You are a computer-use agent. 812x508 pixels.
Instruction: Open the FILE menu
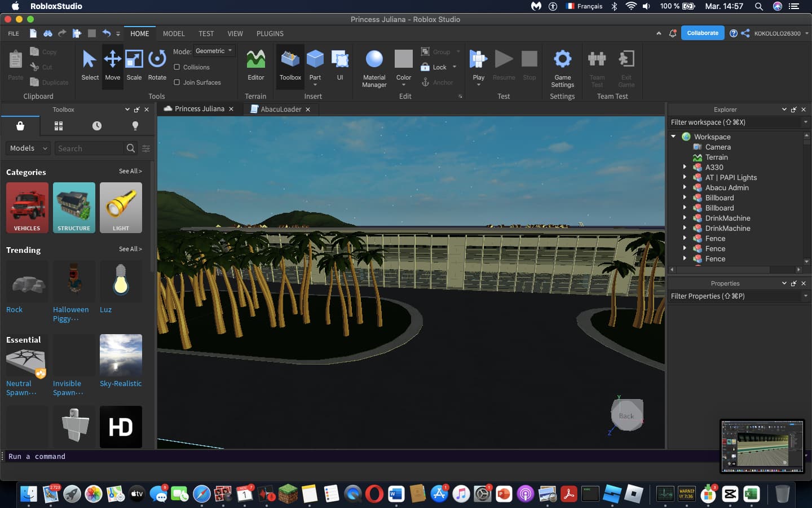coord(14,34)
